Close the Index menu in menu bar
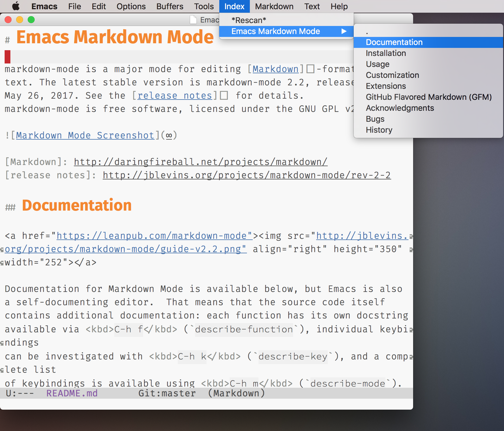 pyautogui.click(x=234, y=6)
